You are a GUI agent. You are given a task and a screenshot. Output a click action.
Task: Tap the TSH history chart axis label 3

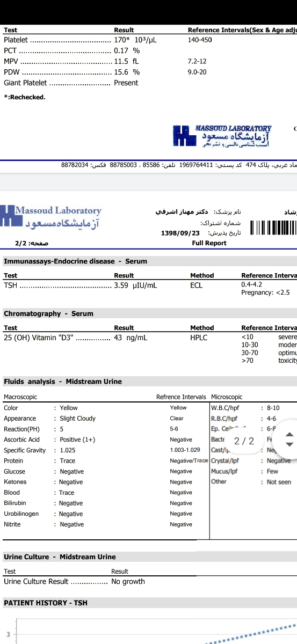8,634
